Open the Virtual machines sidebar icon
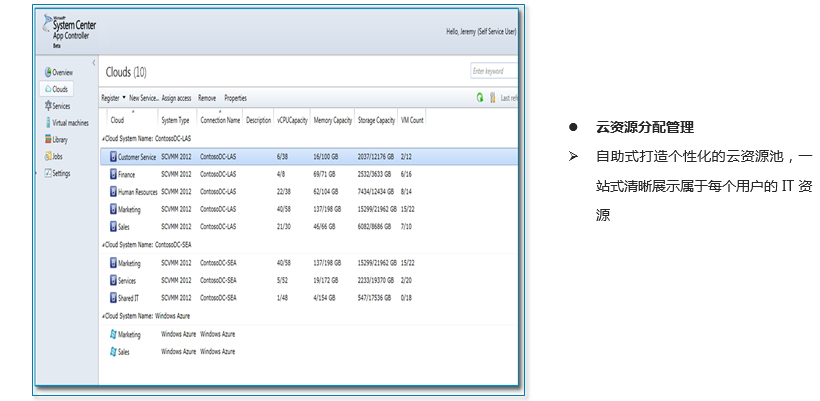 coord(48,123)
